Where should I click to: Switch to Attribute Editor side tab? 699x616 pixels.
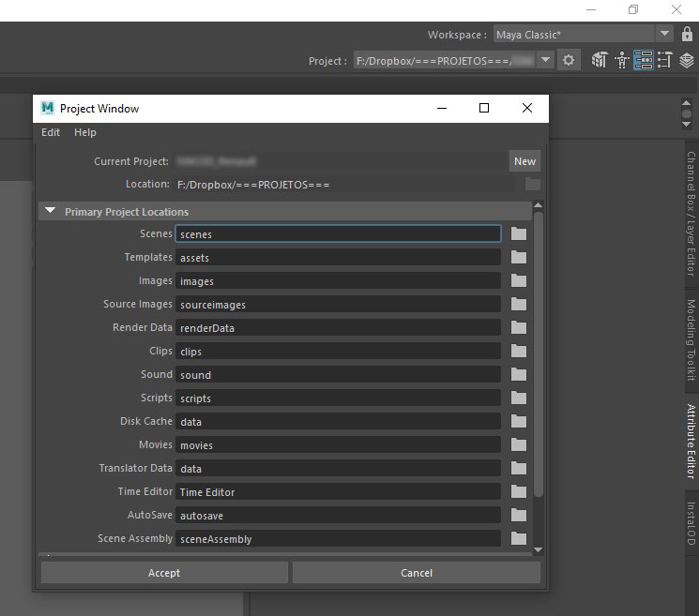tap(691, 441)
